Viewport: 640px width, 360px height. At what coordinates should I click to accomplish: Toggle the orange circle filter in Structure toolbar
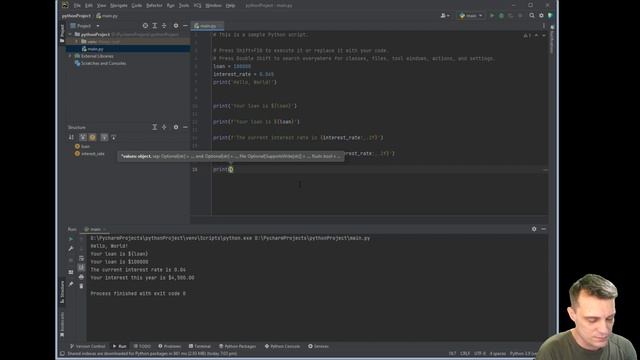click(x=93, y=138)
